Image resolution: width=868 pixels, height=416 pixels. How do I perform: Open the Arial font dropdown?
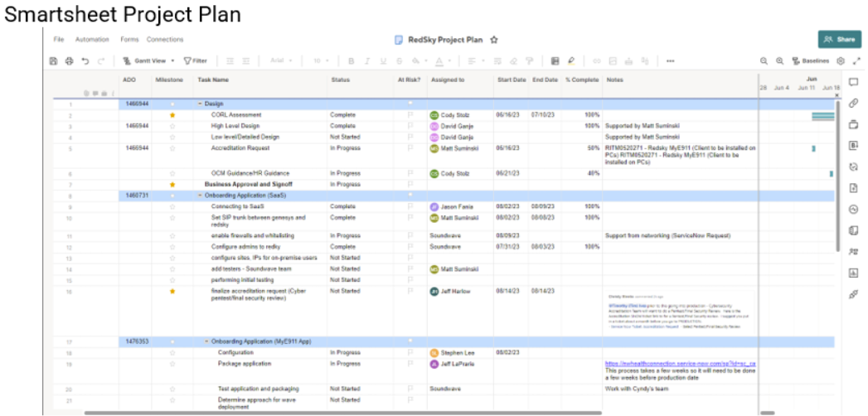[x=281, y=60]
